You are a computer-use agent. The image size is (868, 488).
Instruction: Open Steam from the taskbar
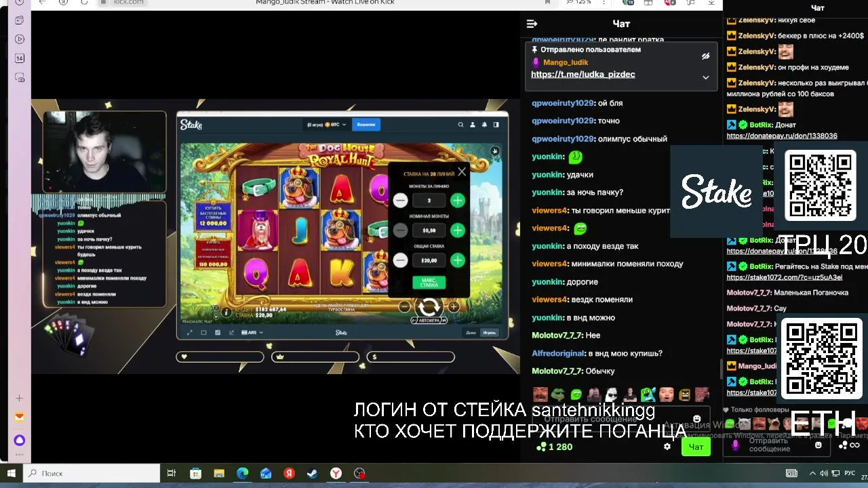[x=313, y=473]
